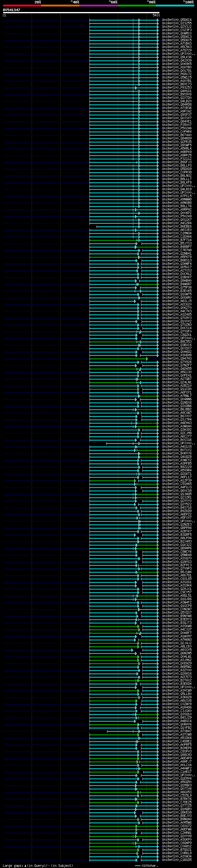Select hit label UniRef100_A2TQB7

tap(177, 379)
